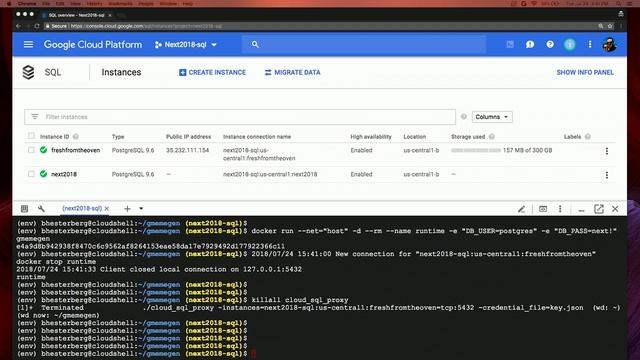Click the Instance connection name header
Screen dimensions: 640x360
pos(257,137)
